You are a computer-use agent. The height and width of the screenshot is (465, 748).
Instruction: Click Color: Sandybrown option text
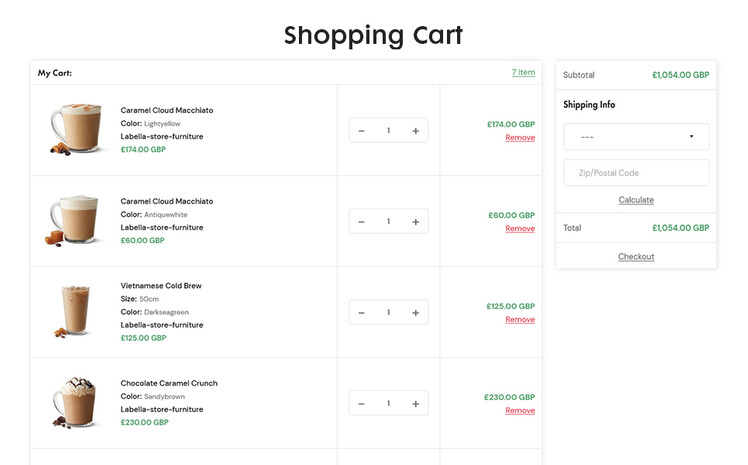[153, 396]
